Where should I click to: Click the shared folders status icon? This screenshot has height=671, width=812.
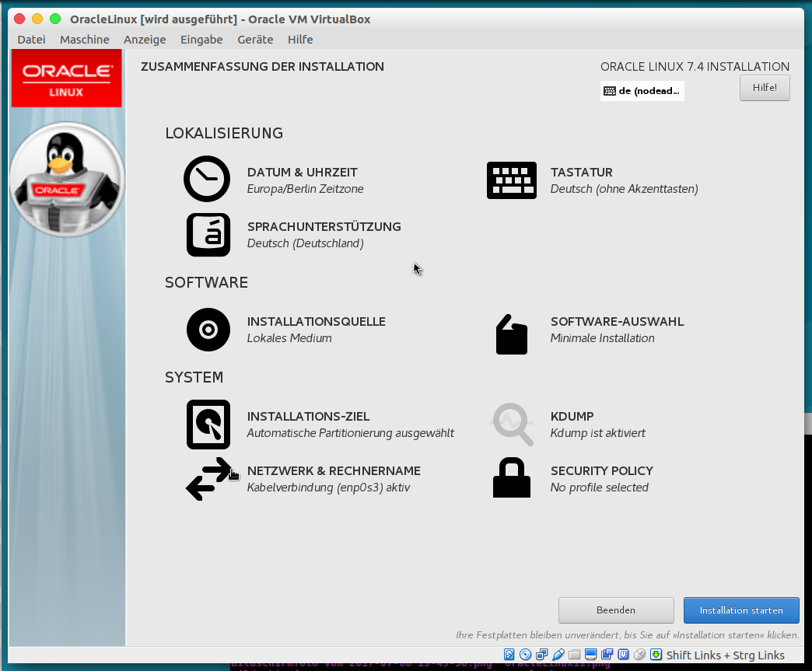point(574,654)
